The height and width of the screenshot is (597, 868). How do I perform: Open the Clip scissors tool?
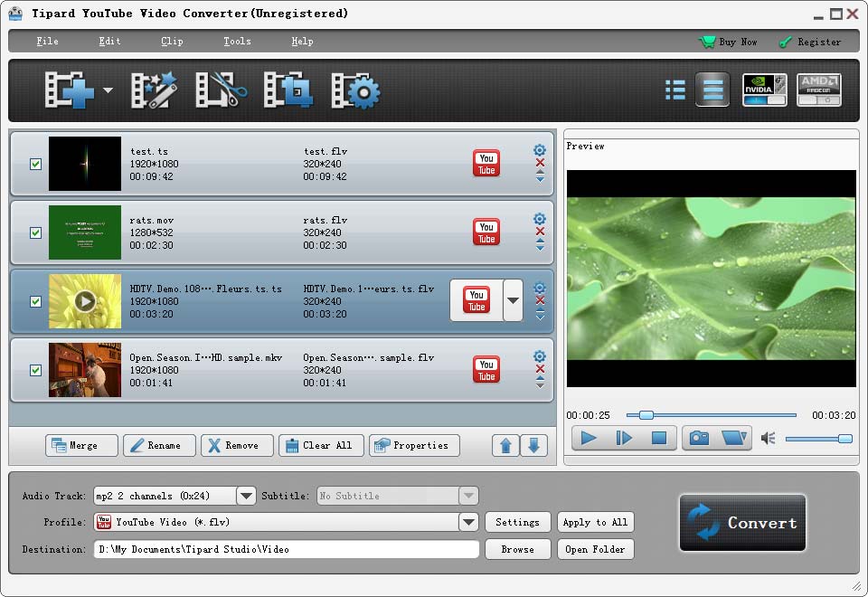pos(221,90)
